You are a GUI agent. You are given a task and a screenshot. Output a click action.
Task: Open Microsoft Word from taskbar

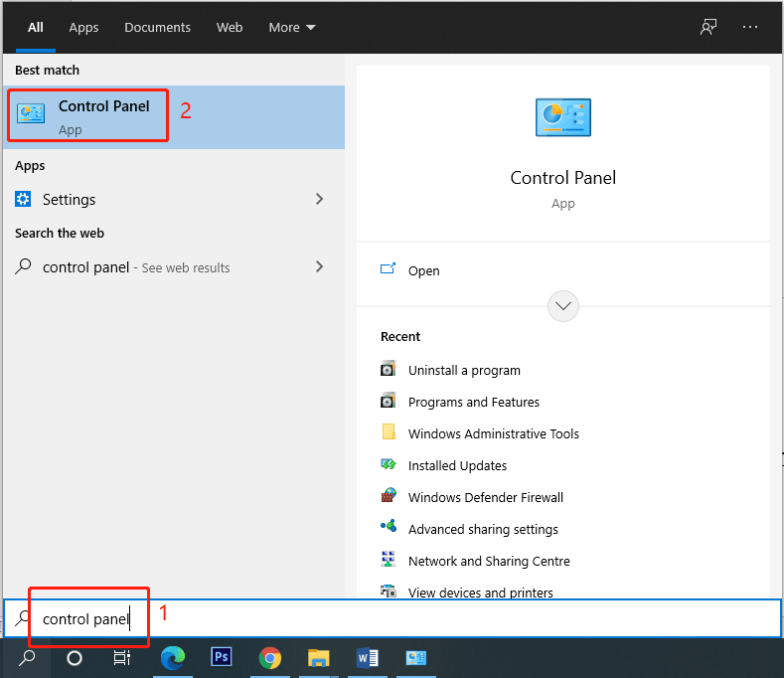point(367,658)
